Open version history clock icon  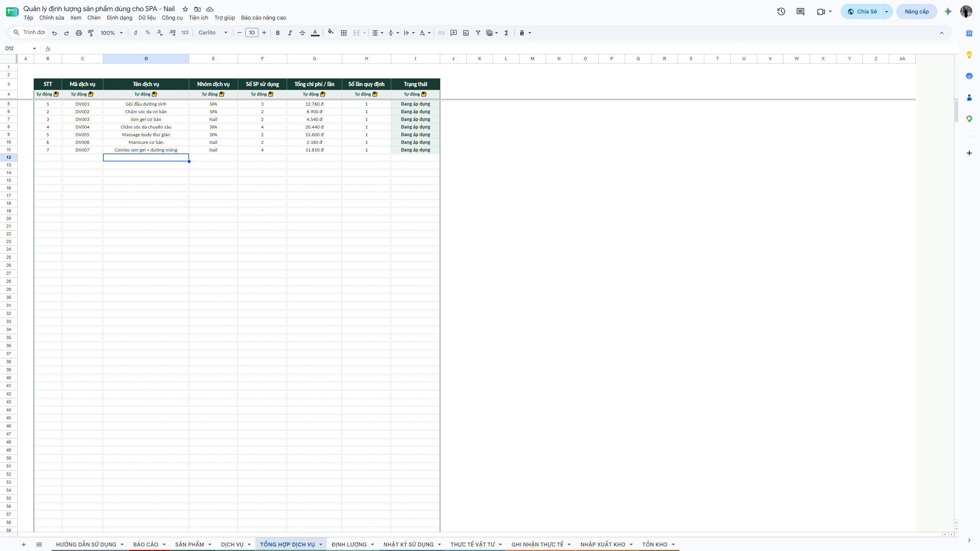coord(781,11)
